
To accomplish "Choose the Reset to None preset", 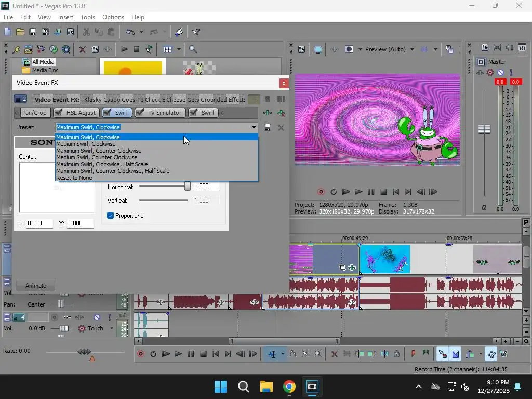I will point(157,178).
